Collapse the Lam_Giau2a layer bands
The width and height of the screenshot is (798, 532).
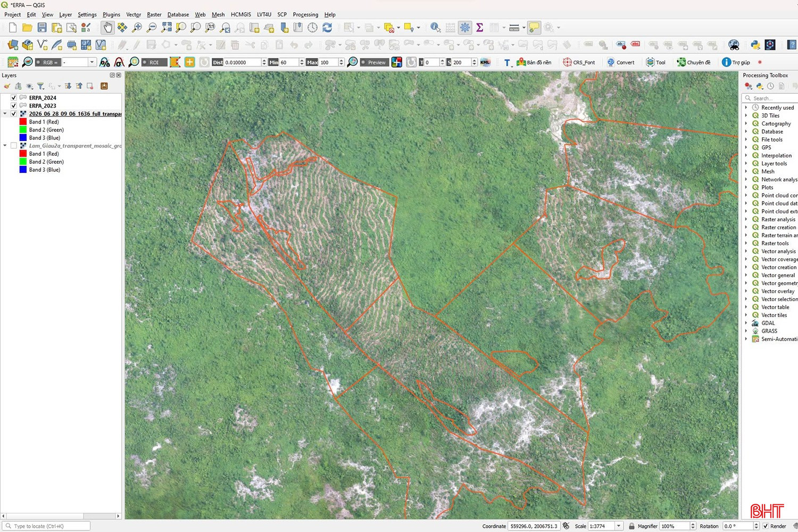(5, 146)
